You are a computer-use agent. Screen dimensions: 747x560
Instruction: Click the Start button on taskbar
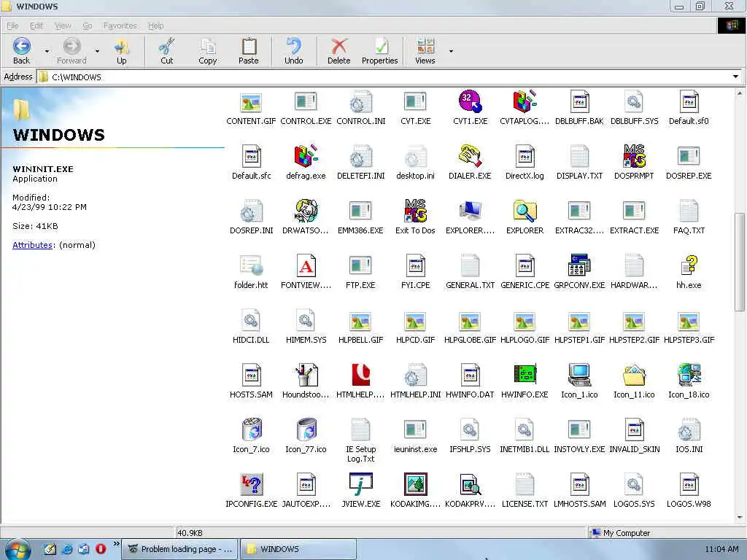click(x=18, y=549)
